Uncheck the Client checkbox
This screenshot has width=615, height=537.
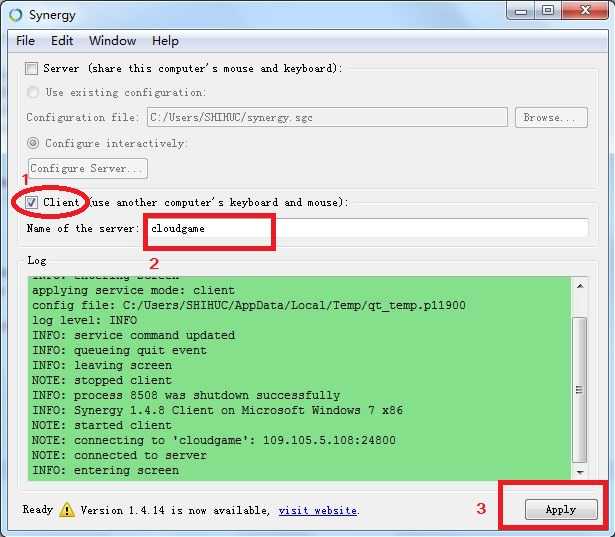31,202
